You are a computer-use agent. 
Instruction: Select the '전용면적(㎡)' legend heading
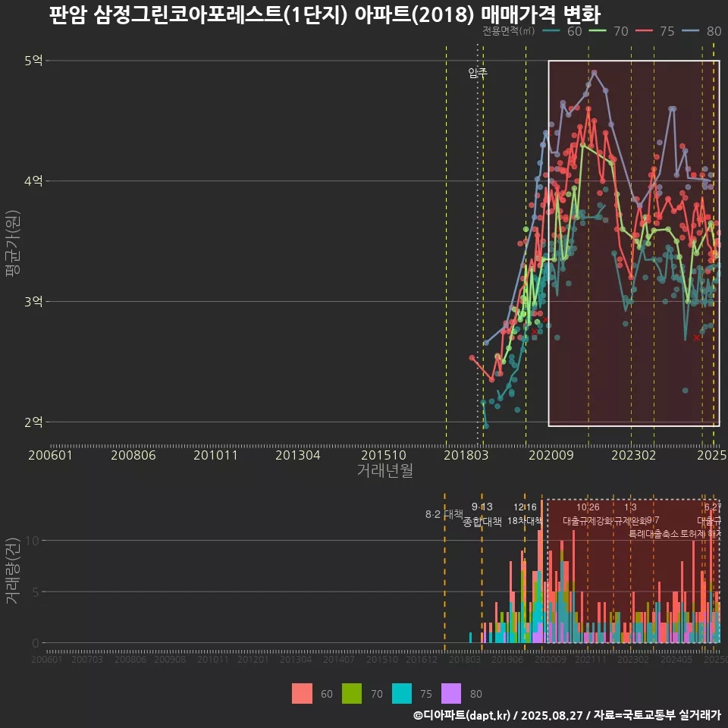(508, 31)
